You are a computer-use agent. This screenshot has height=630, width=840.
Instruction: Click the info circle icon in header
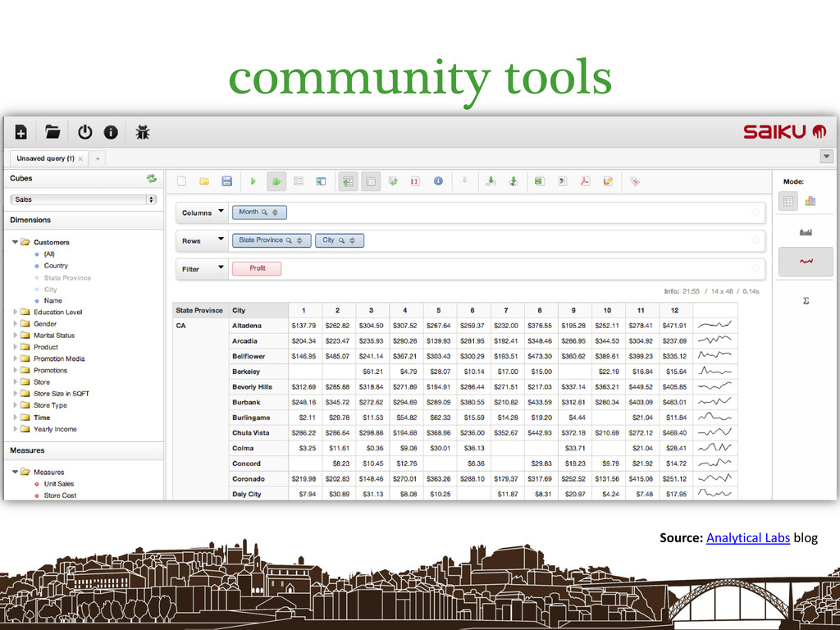[111, 132]
